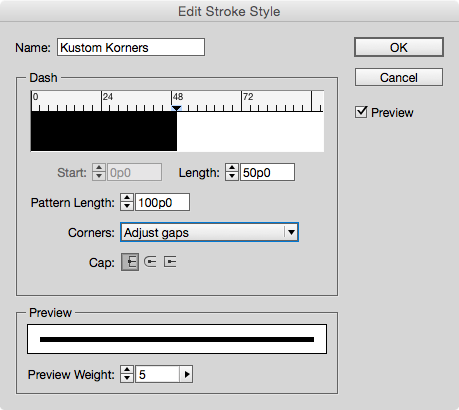Click the black dash segment in pattern
This screenshot has height=410, width=459.
(104, 131)
